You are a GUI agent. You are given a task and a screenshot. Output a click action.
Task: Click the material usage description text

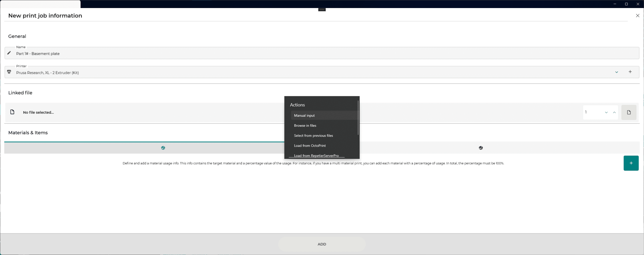click(313, 163)
